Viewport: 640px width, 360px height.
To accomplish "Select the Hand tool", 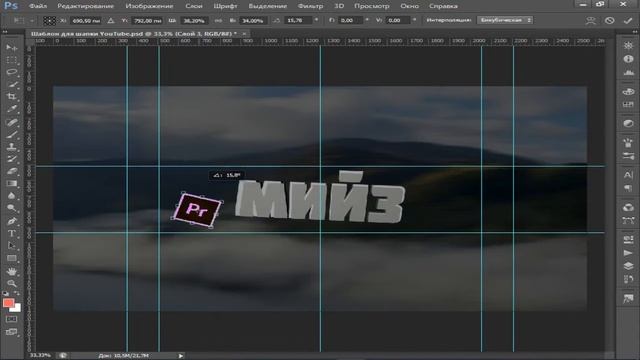I will pyautogui.click(x=11, y=271).
